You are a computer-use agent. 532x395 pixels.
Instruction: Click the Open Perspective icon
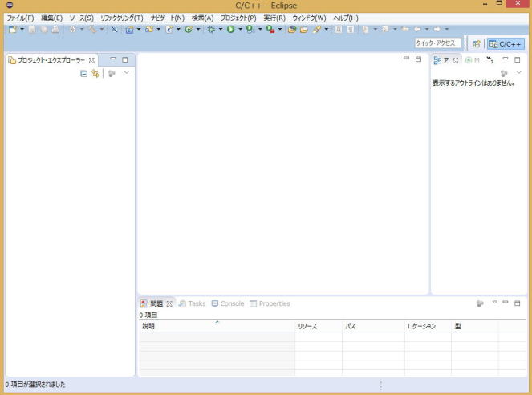coord(477,44)
